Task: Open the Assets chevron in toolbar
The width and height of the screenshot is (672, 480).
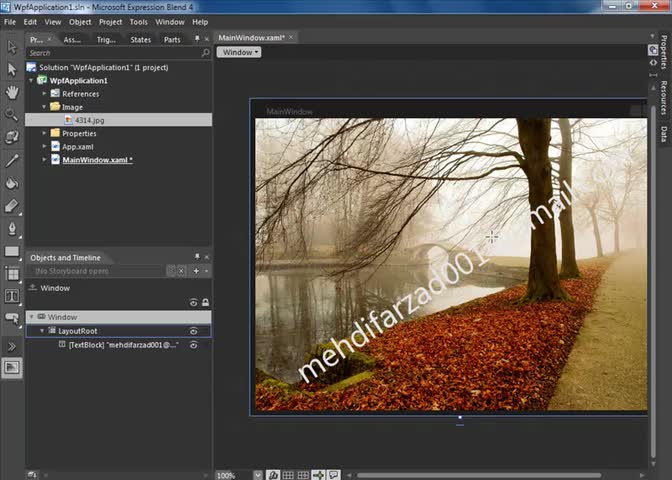Action: click(12, 346)
